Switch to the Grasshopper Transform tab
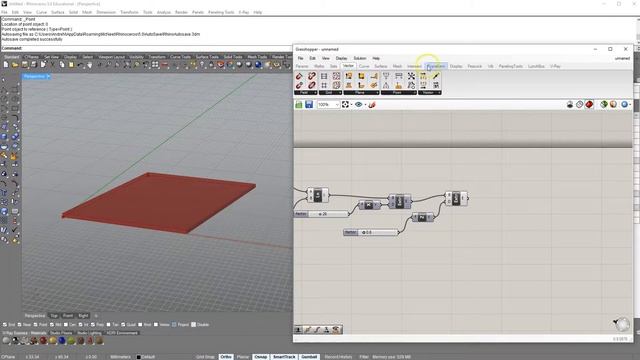This screenshot has height=360, width=640. pyautogui.click(x=436, y=66)
